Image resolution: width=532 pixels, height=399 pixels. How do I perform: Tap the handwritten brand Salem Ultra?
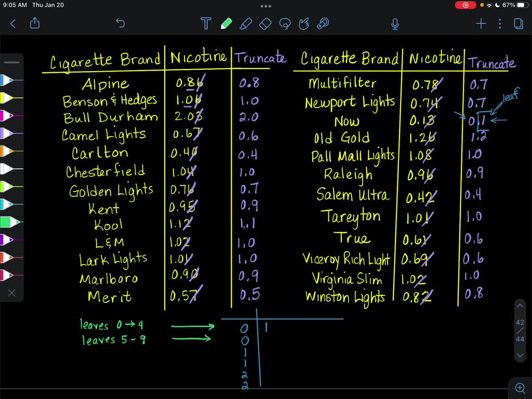tap(353, 195)
